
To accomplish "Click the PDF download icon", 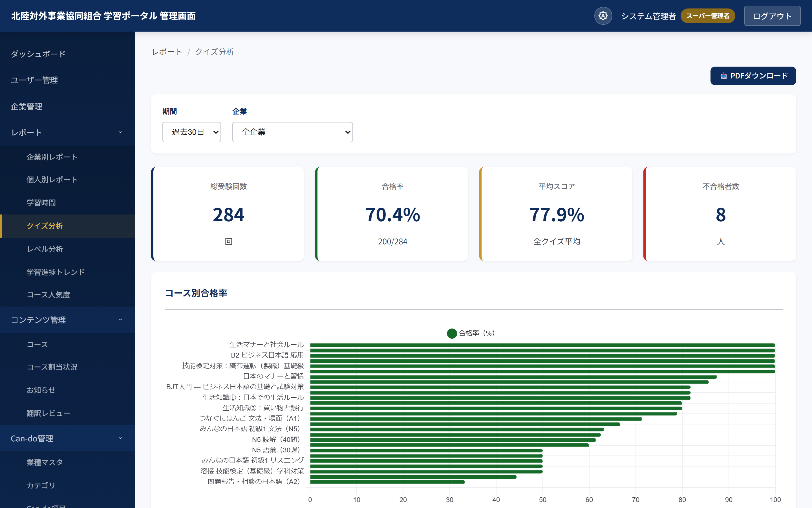I will tap(723, 76).
